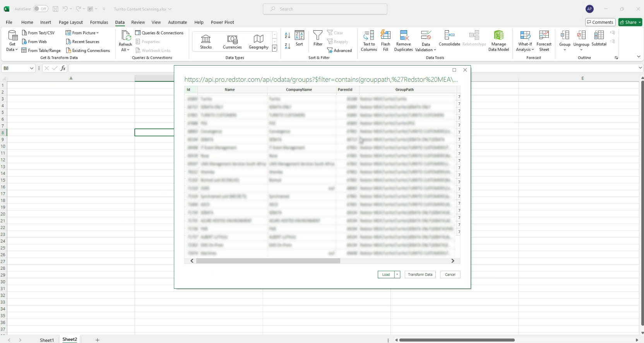Image resolution: width=644 pixels, height=343 pixels.
Task: Open Outline group dialog launcher
Action: click(x=616, y=58)
